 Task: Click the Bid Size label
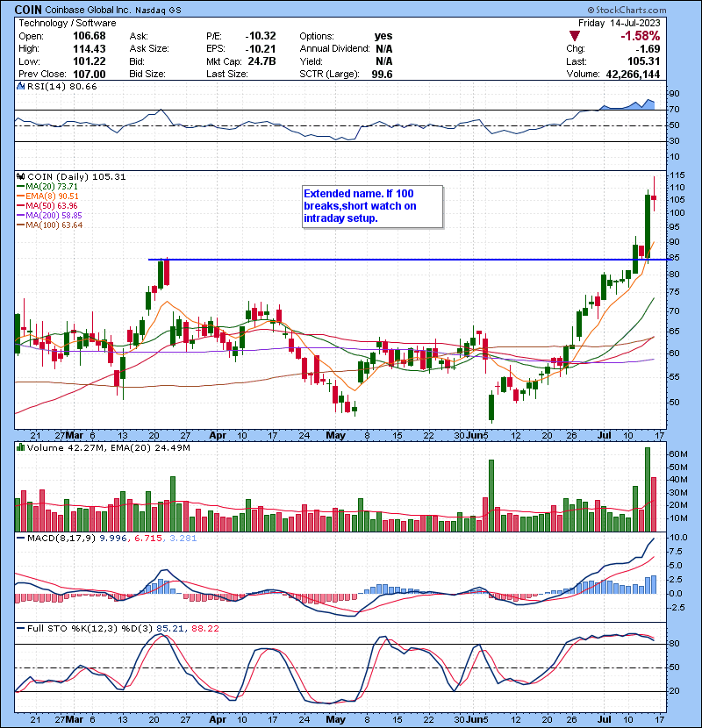pyautogui.click(x=147, y=74)
